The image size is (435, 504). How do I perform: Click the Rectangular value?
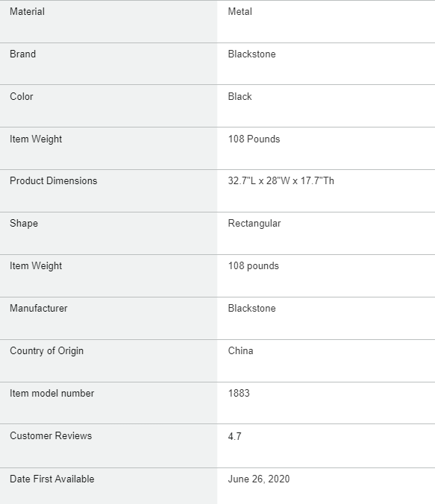pos(254,224)
